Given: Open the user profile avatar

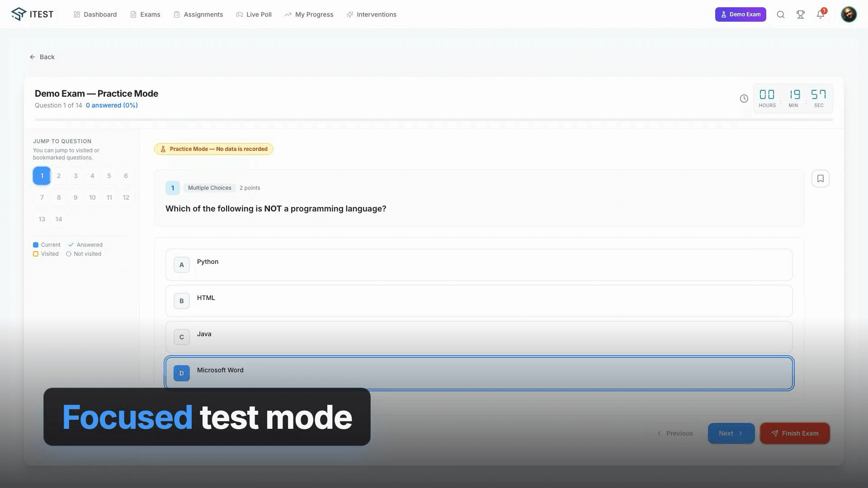Looking at the screenshot, I should click(849, 14).
